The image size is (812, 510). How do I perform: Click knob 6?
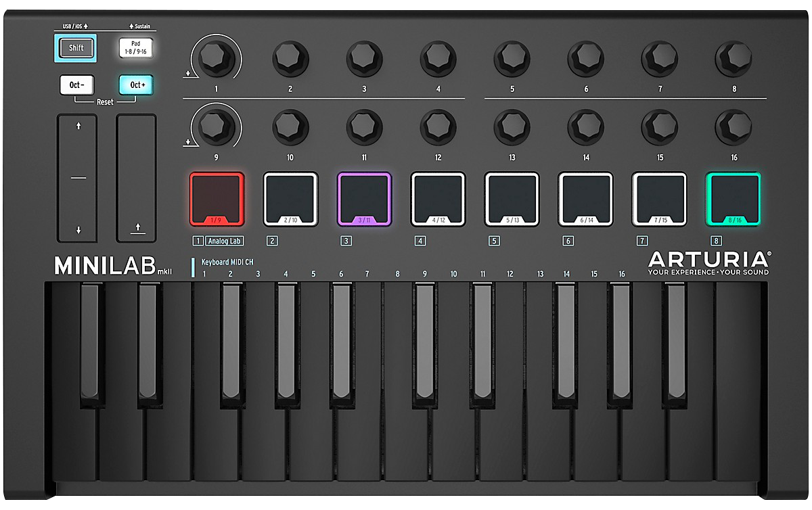586,59
